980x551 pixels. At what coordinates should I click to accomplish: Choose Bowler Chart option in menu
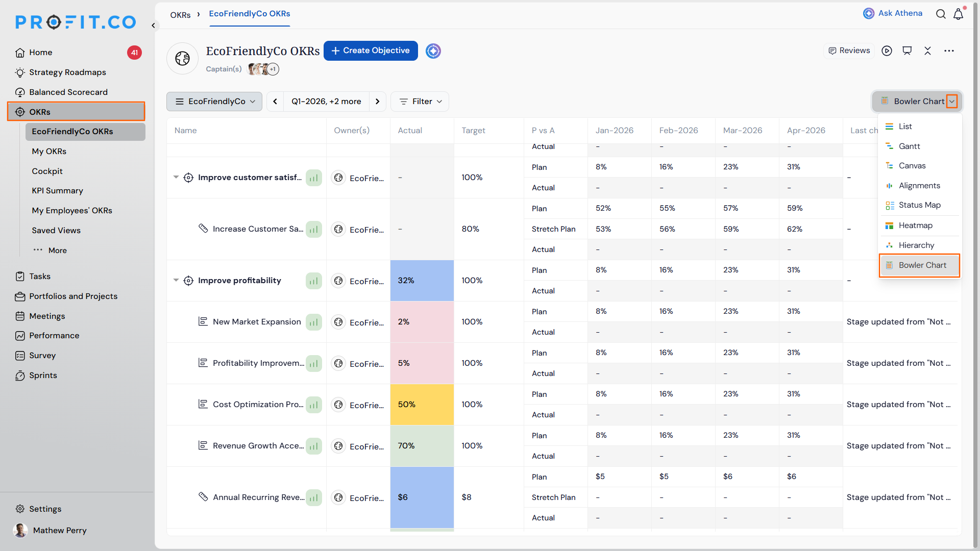(920, 265)
